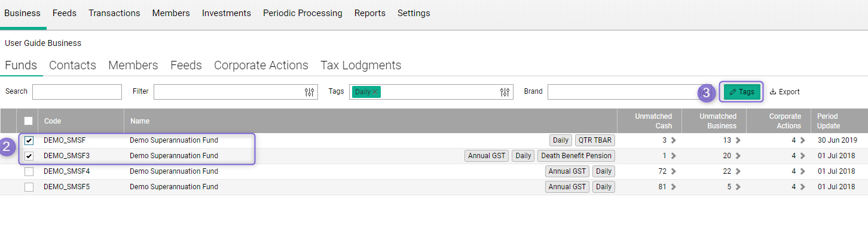Expand Unmatched Business arrow for DEMO_SMSF4
Viewport: 868px width, 234px height.
[738, 171]
